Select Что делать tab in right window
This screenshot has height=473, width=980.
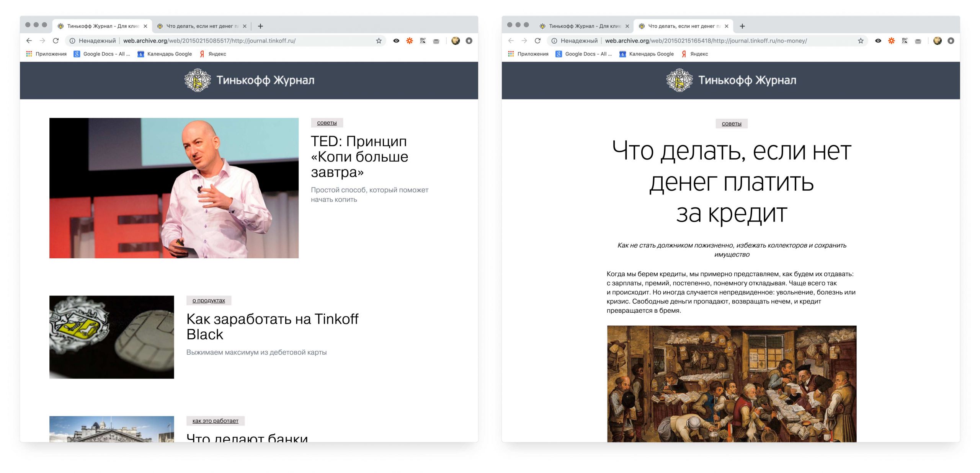(683, 26)
